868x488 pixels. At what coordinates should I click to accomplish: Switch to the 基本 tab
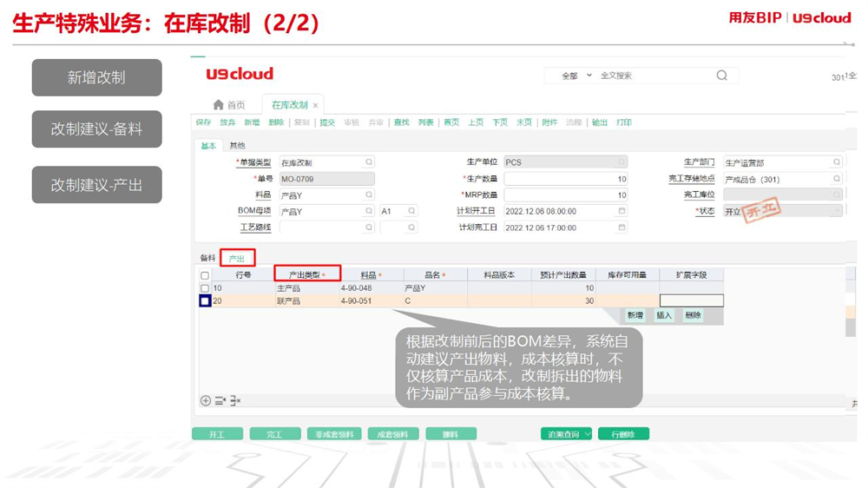(208, 146)
